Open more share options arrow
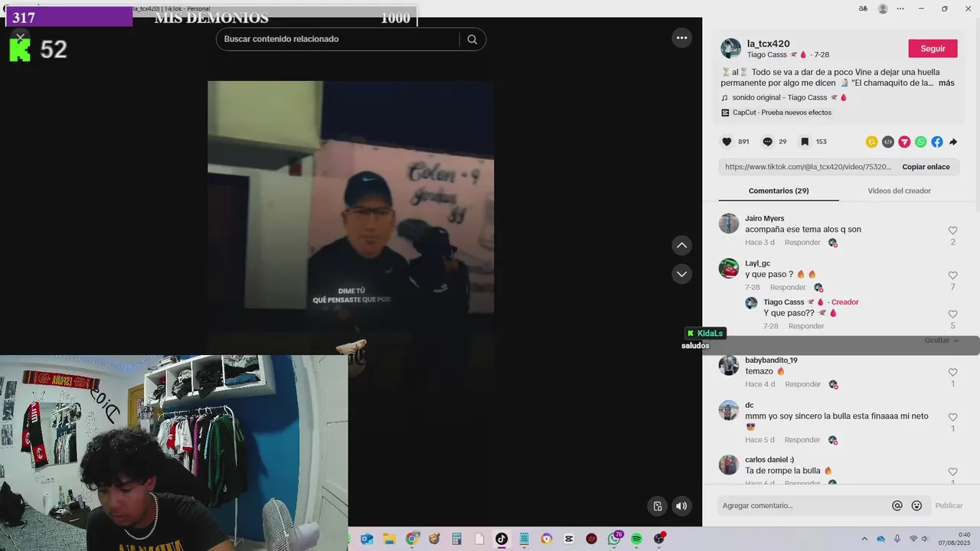This screenshot has height=551, width=980. coord(953,142)
